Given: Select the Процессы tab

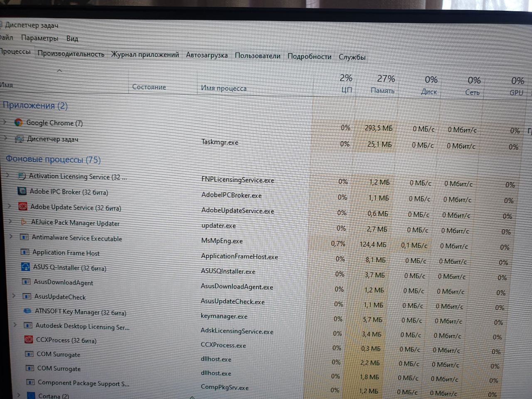Looking at the screenshot, I should (15, 52).
